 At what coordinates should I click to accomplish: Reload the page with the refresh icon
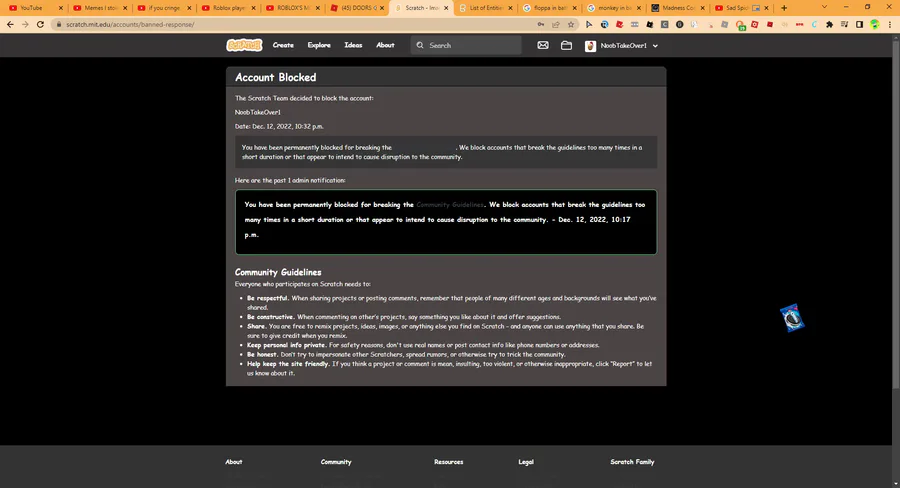coord(40,25)
